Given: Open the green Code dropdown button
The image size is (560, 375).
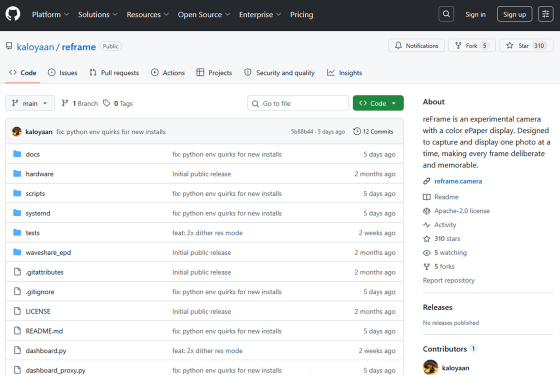Looking at the screenshot, I should click(x=378, y=103).
